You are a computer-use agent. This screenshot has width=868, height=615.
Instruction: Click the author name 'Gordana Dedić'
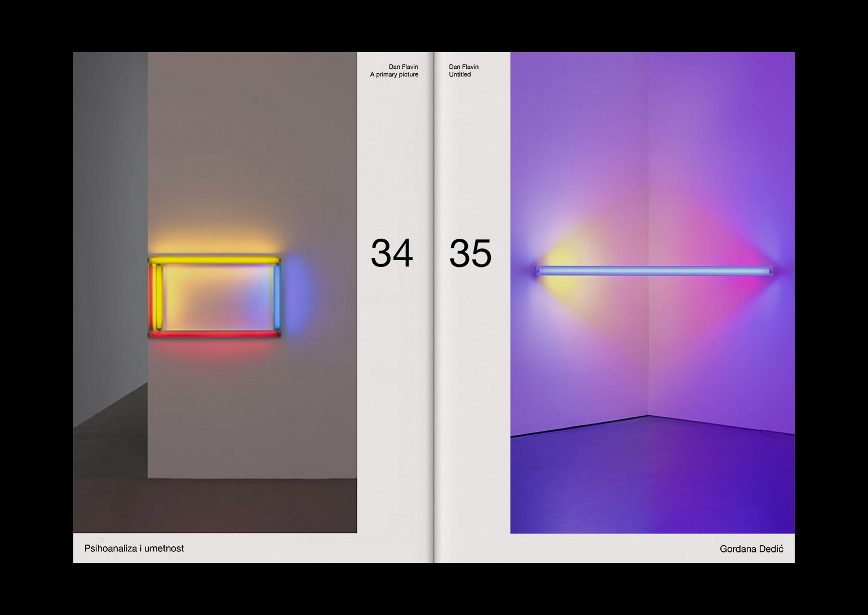(x=751, y=549)
